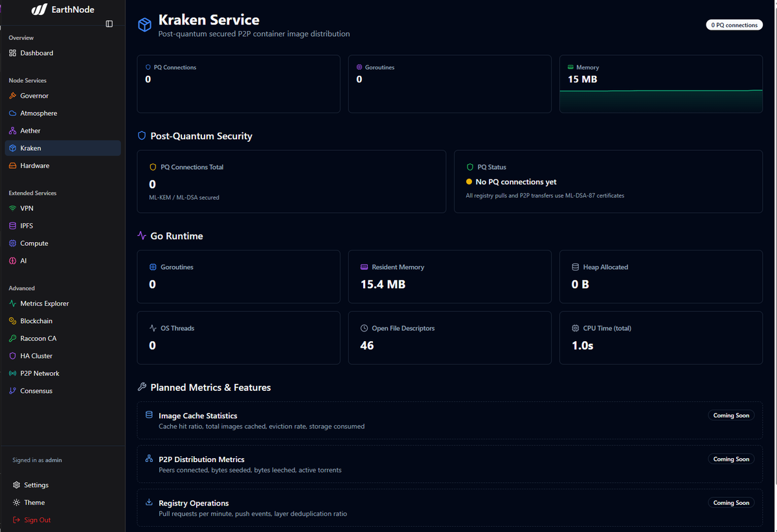Collapse sidebar with the panel toggle icon
Viewport: 777px width, 532px height.
tap(109, 24)
